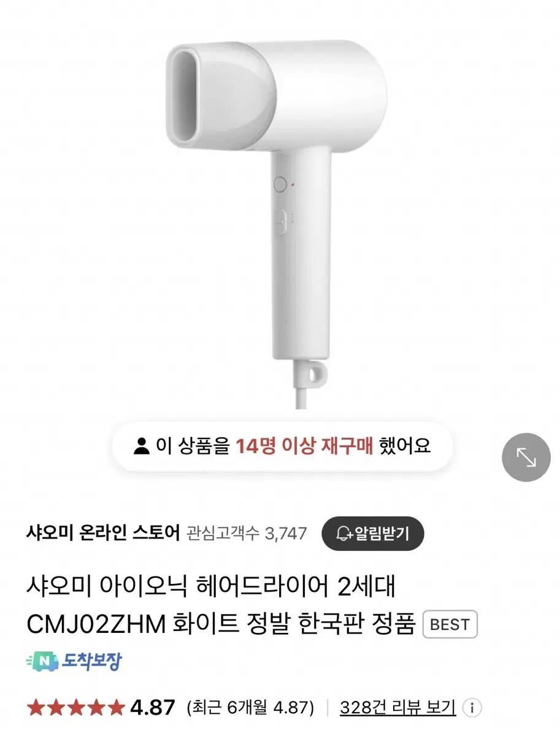Tap the bell icon in 알림받기
This screenshot has height=736, width=560.
[345, 534]
